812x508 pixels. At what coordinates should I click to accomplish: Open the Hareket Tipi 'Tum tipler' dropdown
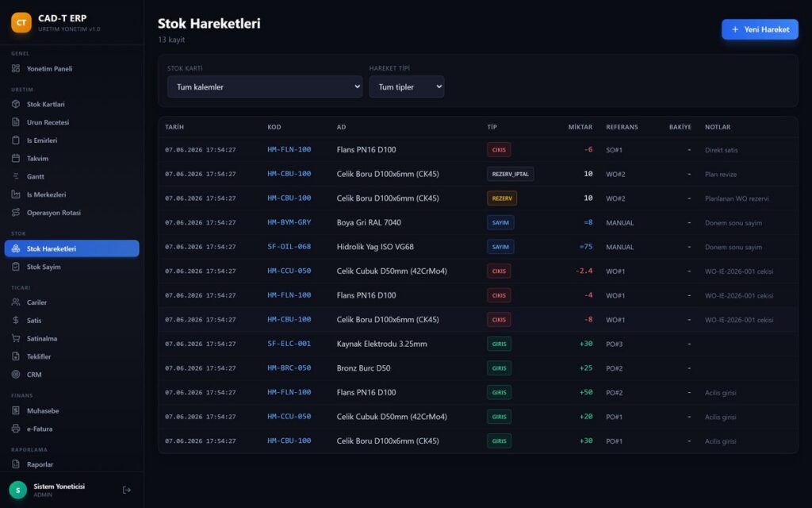click(x=407, y=87)
